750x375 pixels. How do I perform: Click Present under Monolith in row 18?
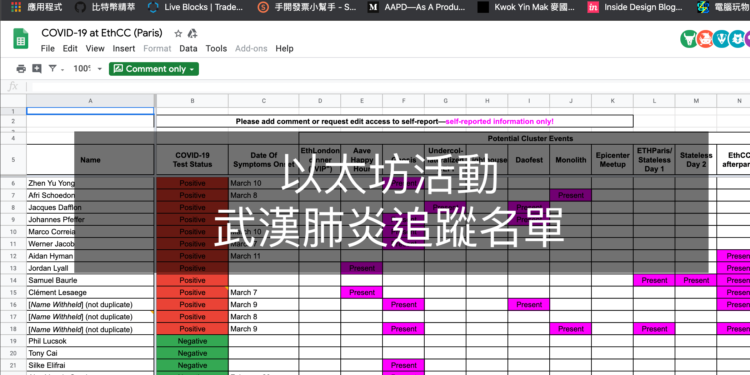click(571, 329)
